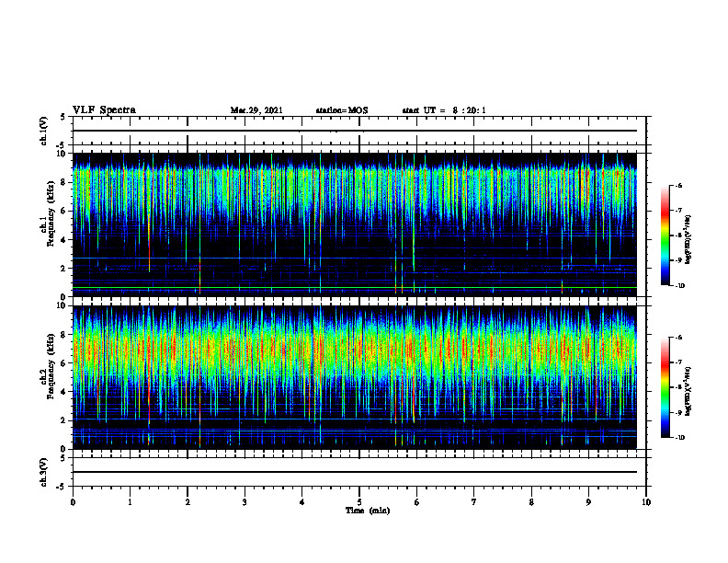The image size is (728, 563).
Task: Click the "6" tick on ch.1 frequency axis
Action: [x=63, y=212]
